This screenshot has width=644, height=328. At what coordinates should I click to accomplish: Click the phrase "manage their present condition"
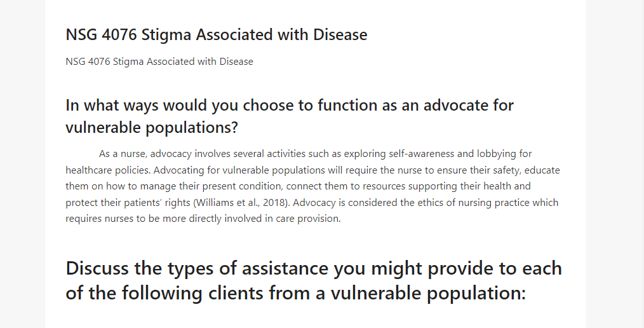point(211,186)
